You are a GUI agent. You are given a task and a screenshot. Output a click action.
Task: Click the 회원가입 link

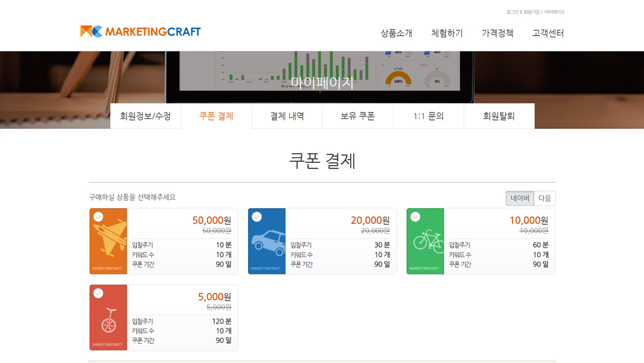[531, 12]
